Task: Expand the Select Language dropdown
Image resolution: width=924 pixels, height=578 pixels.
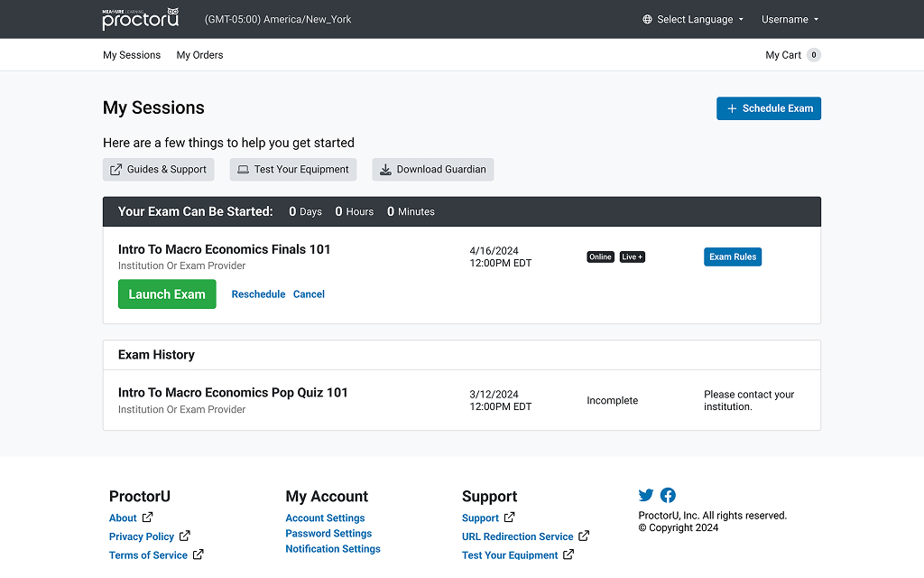Action: tap(693, 20)
